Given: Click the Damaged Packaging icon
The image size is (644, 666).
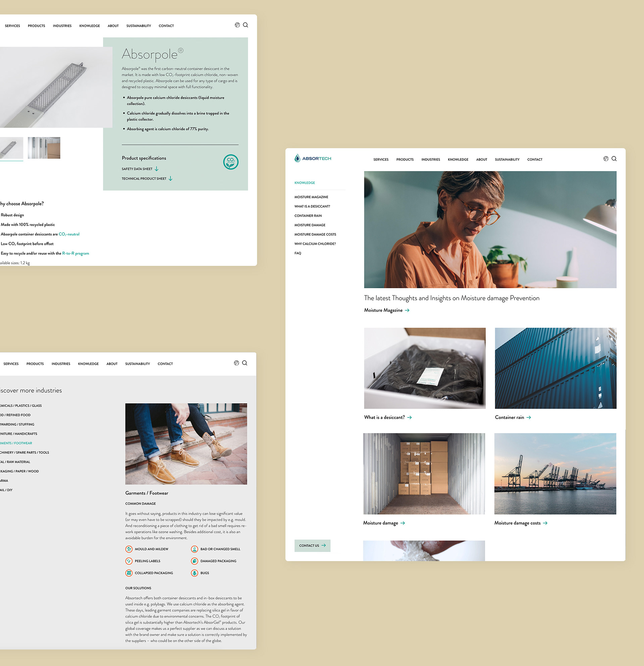Looking at the screenshot, I should (194, 561).
